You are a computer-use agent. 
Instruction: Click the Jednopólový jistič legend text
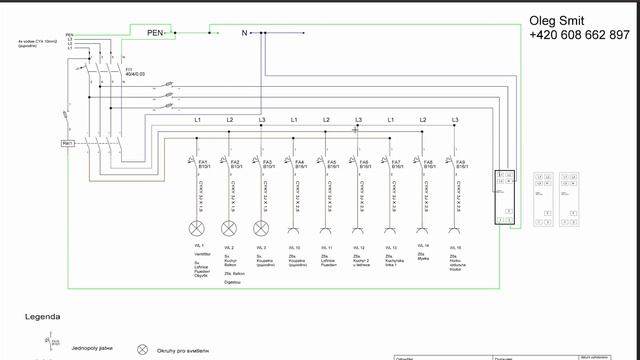click(x=92, y=348)
